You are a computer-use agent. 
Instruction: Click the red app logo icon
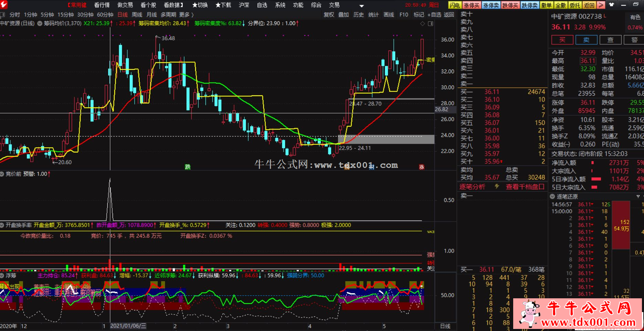click(4, 4)
